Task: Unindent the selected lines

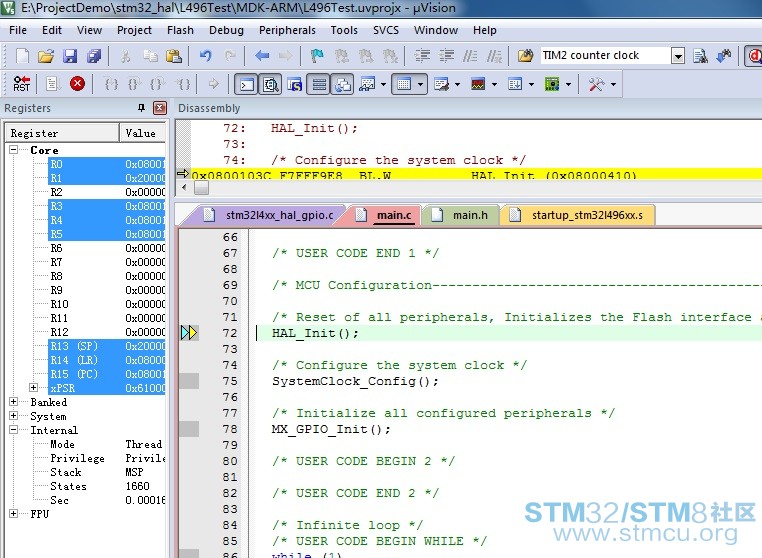Action: (446, 56)
